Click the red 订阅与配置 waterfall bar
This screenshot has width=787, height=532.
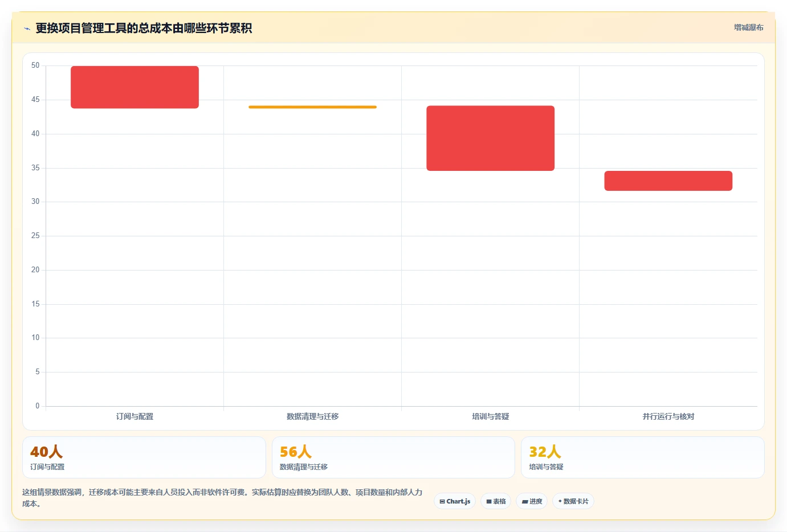(134, 87)
